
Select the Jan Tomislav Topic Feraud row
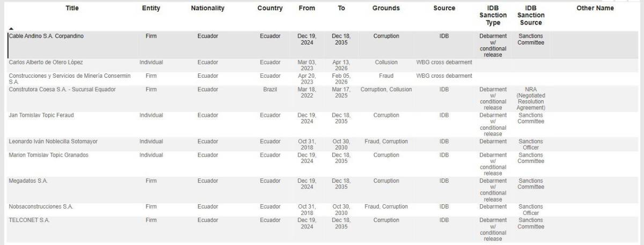tap(41, 116)
